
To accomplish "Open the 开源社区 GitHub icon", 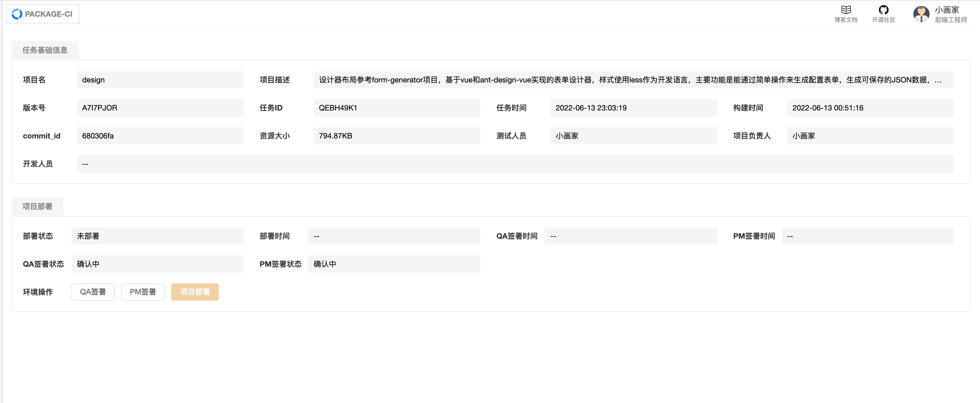I will click(883, 9).
